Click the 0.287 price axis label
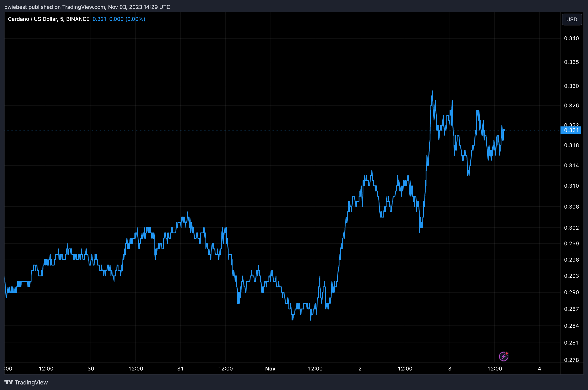Viewport: 588px width, 390px height. (571, 309)
